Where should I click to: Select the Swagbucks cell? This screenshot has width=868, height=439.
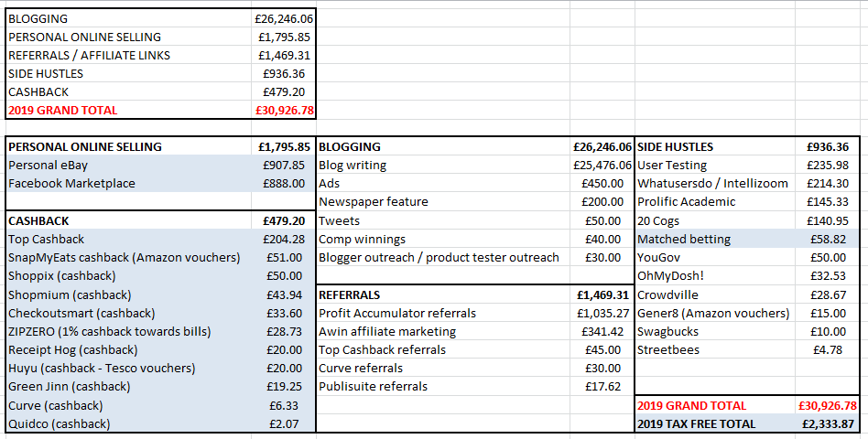tap(715, 331)
